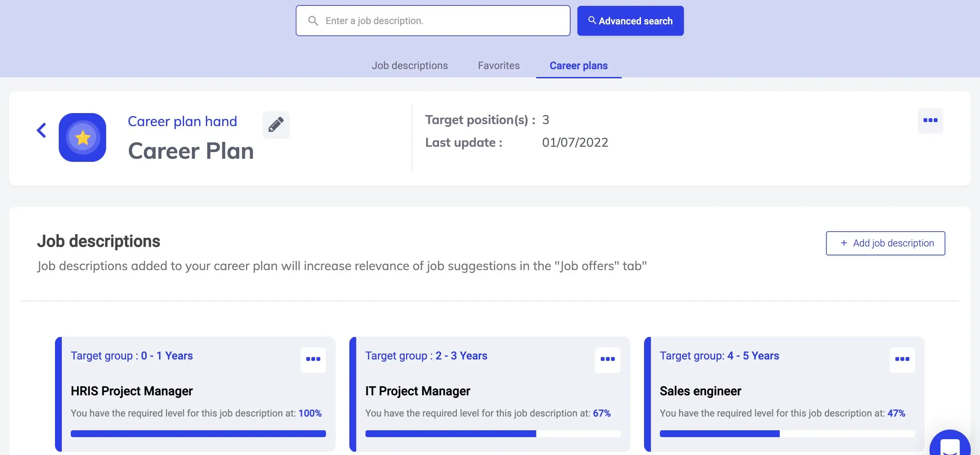Screen dimensions: 980x455
Task: Open the Sales engineer job title
Action: [700, 391]
